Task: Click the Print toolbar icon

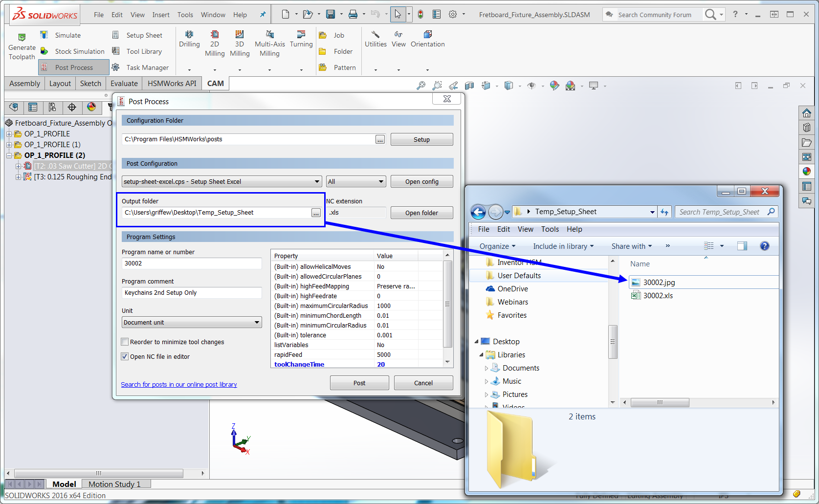Action: click(x=353, y=14)
